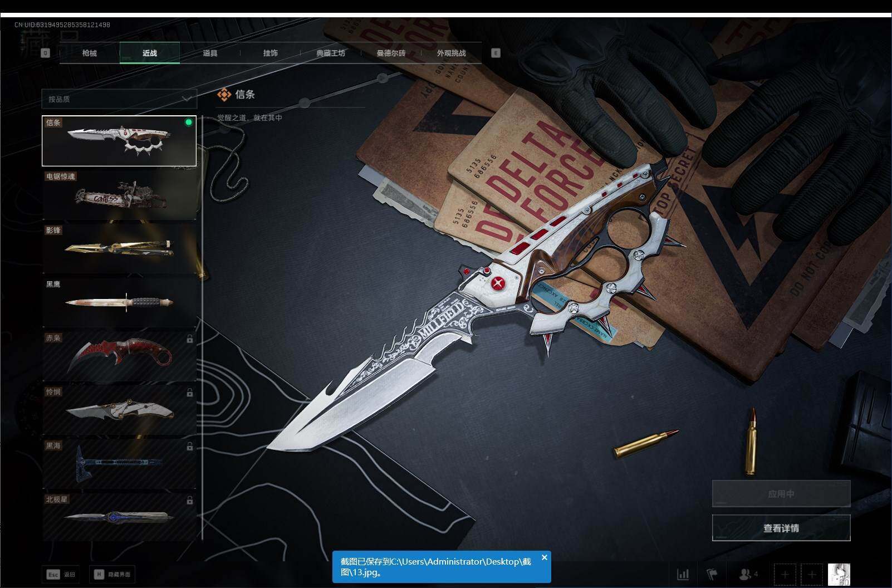Select the 电锯惊魂 melee skin thumbnail
Viewport: 892px width, 588px height.
[x=119, y=195]
